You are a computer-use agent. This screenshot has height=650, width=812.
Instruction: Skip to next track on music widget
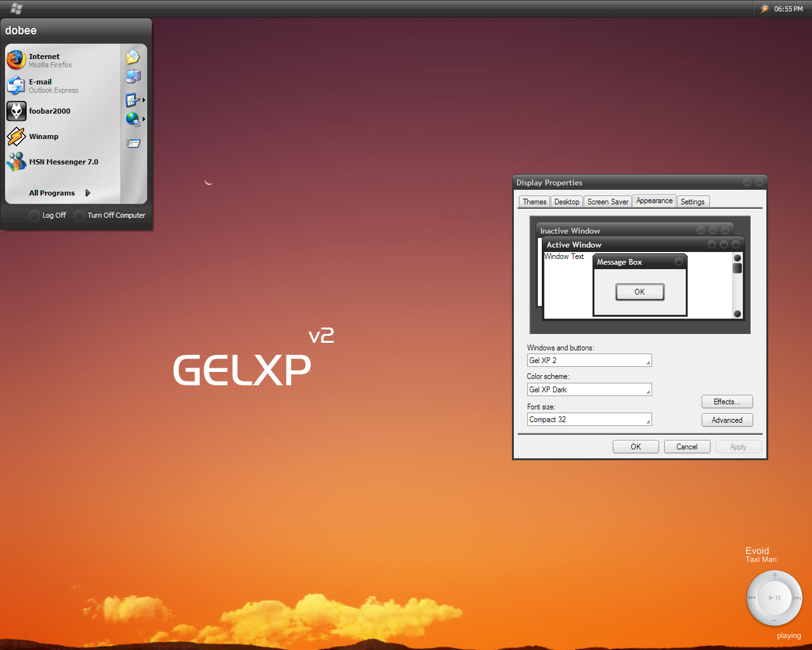(797, 597)
